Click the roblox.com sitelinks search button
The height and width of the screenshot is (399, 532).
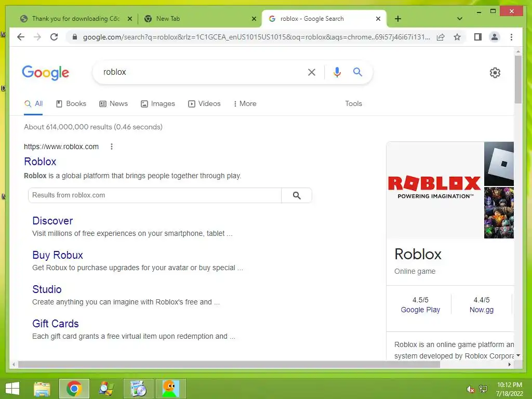point(297,195)
